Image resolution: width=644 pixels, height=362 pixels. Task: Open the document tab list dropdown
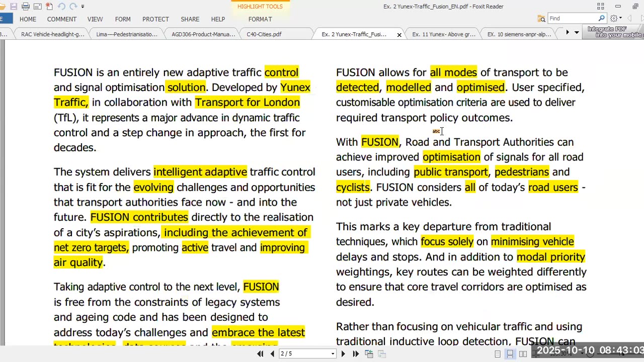(577, 32)
